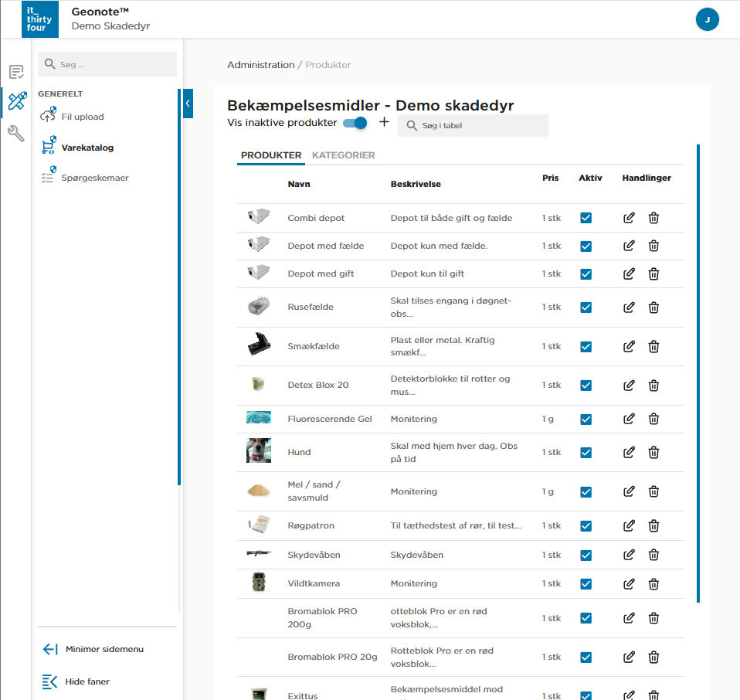Toggle Vis inaktive produkter switch
This screenshot has width=740, height=700.
(x=355, y=123)
